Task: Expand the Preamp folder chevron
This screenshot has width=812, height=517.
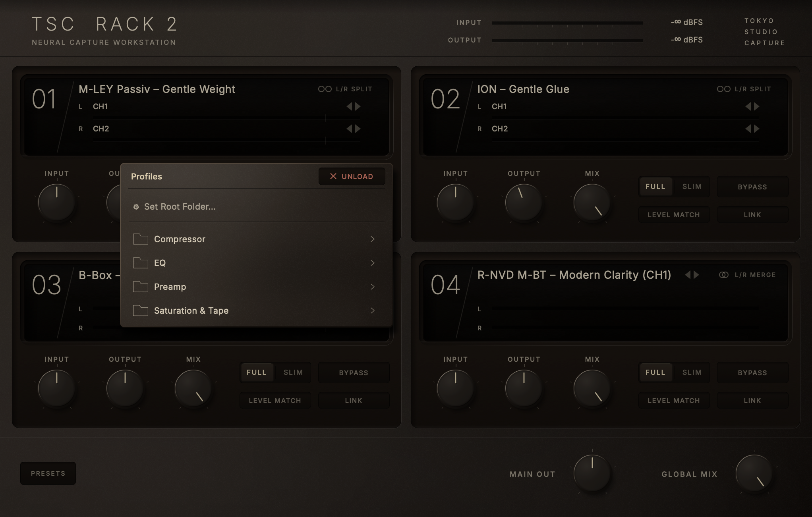Action: tap(373, 287)
